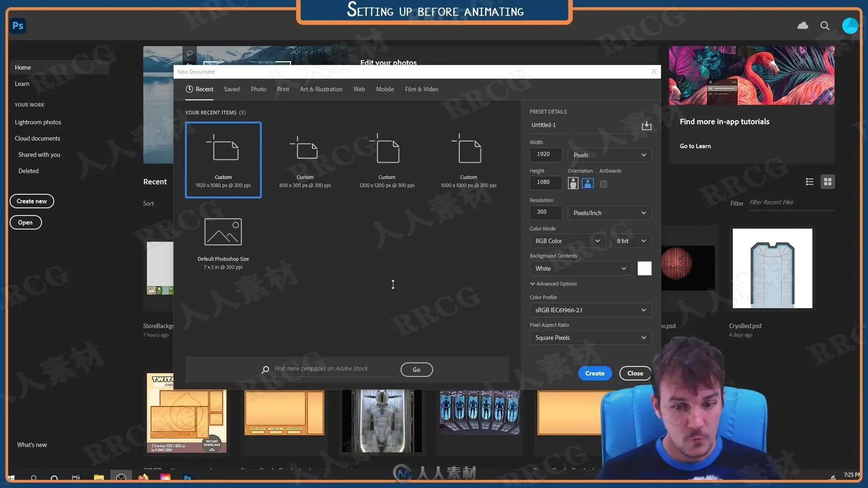868x488 pixels.
Task: Open the width units dropdown showing Pixels
Action: point(609,155)
